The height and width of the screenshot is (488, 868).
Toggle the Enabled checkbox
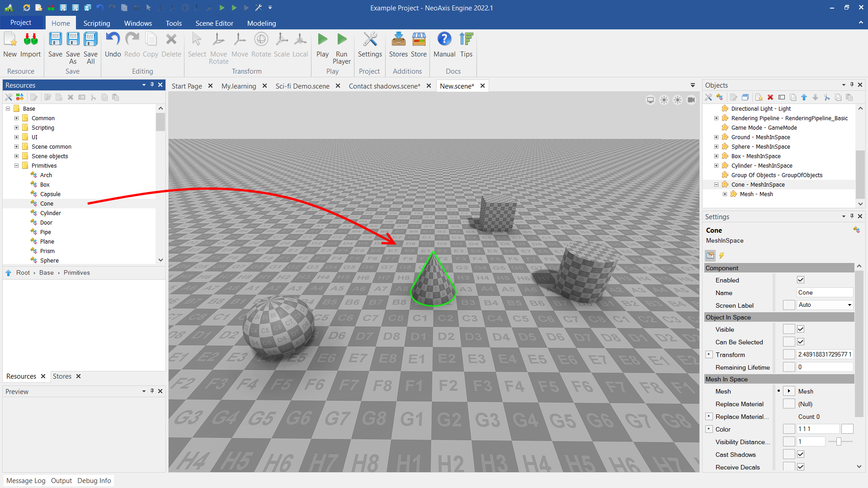pos(801,280)
